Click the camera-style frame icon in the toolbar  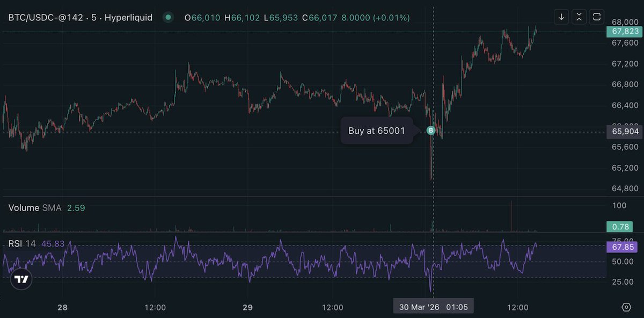(596, 17)
